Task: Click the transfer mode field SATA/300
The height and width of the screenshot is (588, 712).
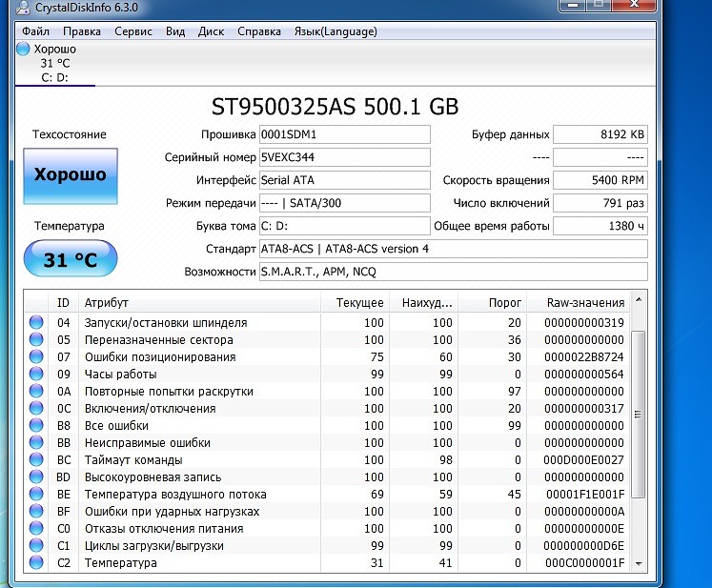Action: tap(345, 203)
